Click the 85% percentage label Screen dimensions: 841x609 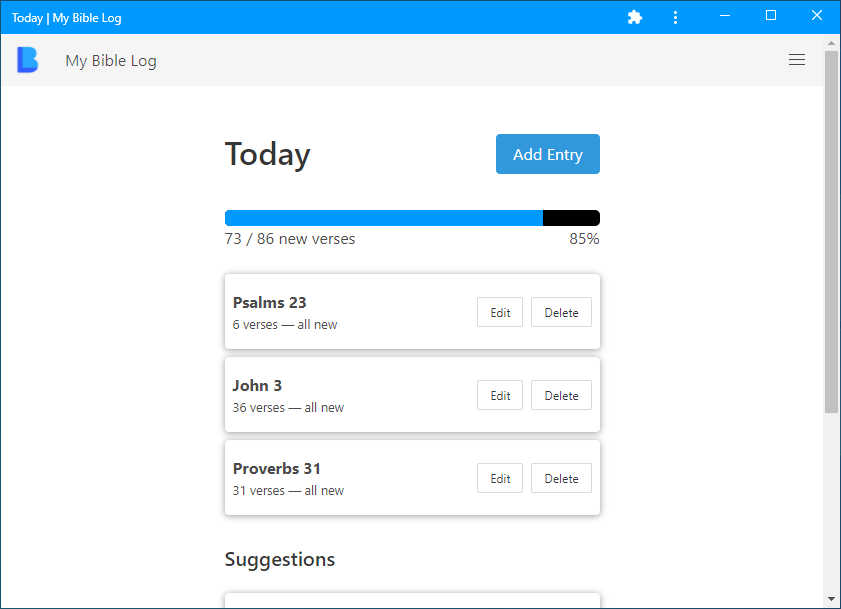tap(584, 238)
